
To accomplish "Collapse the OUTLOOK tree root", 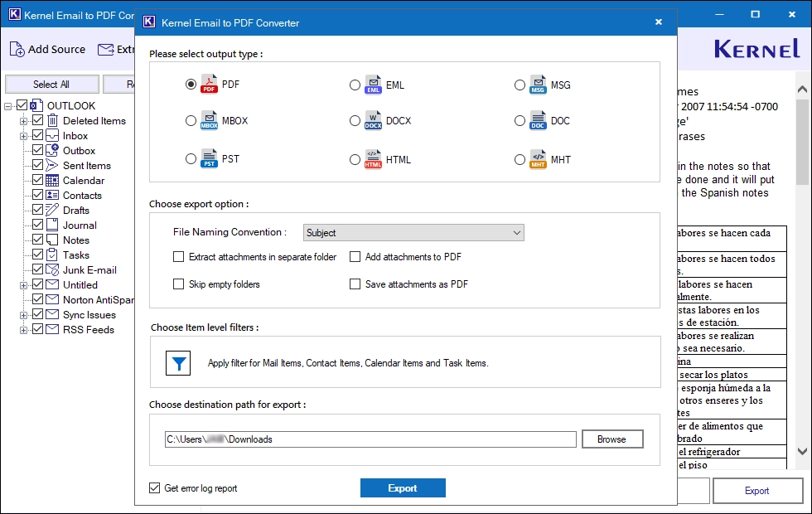I will 7,106.
